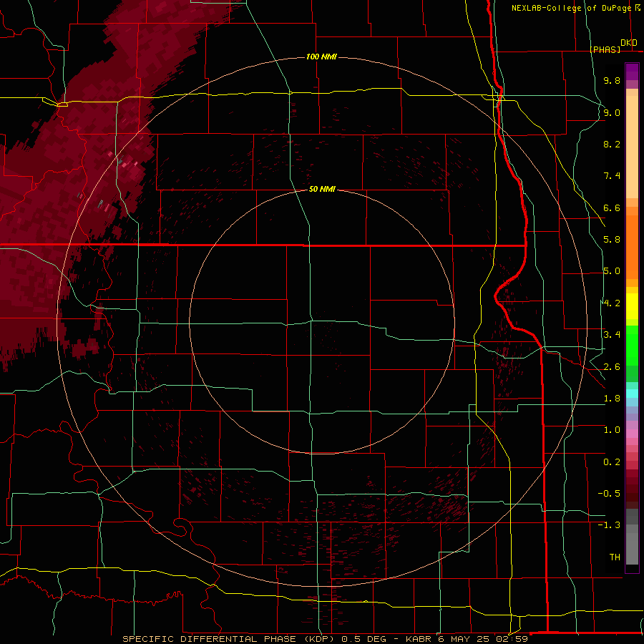Click the -0.5 legend value

click(609, 494)
